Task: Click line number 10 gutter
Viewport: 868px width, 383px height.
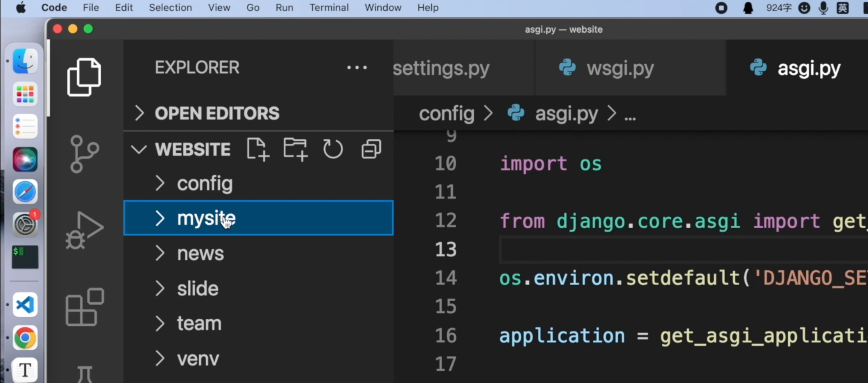Action: pyautogui.click(x=446, y=163)
